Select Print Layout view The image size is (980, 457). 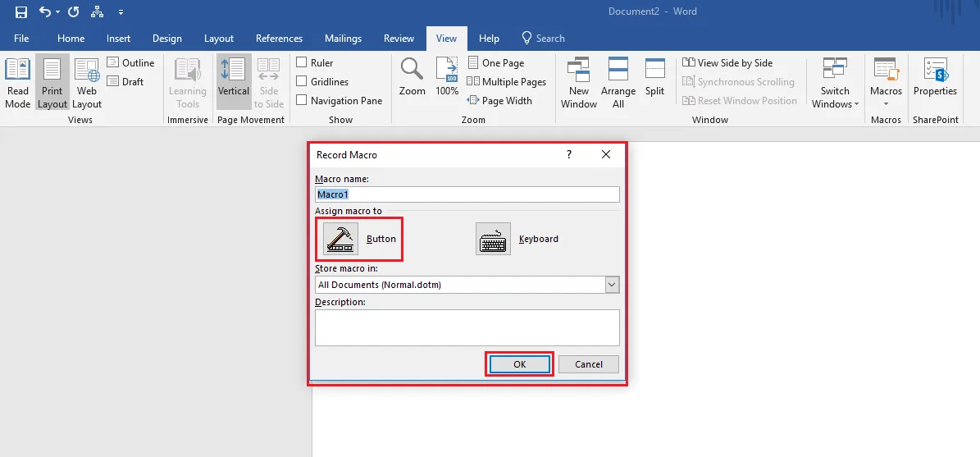click(52, 83)
